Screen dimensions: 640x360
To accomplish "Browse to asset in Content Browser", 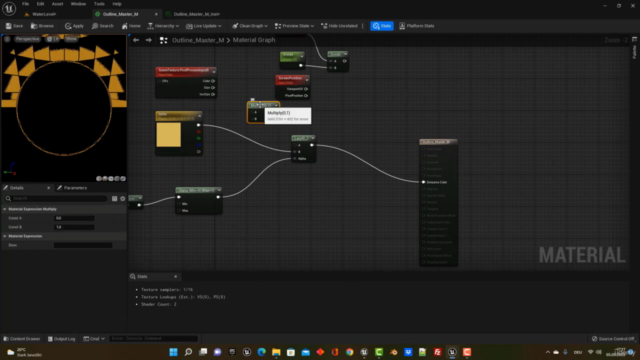I will click(42, 26).
